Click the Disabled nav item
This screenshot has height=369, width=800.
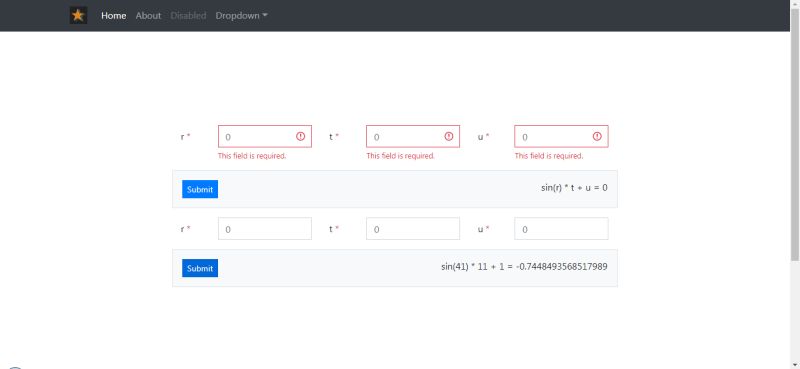188,16
